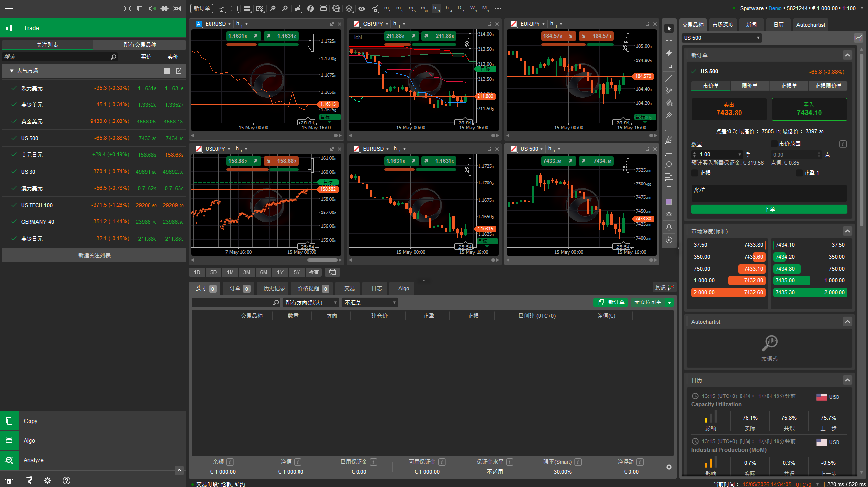This screenshot has width=868, height=487.
Task: Open Analyze section in sidebar
Action: 93,460
